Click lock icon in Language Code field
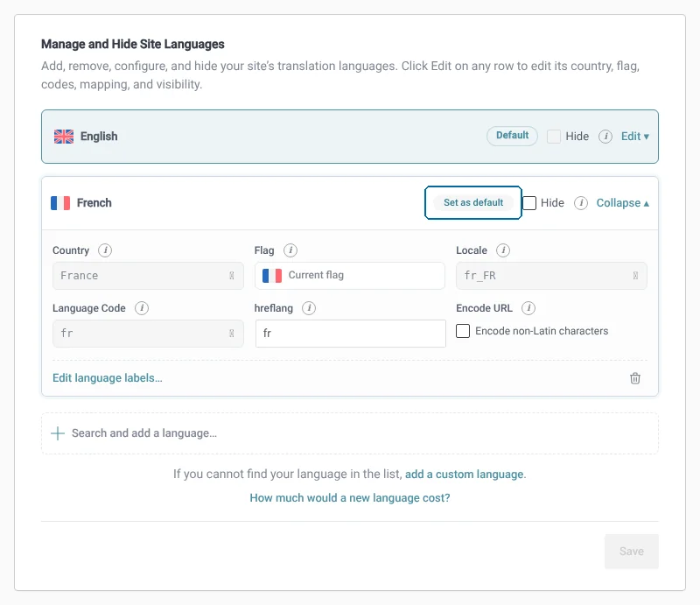Image resolution: width=700 pixels, height=605 pixels. [x=232, y=334]
